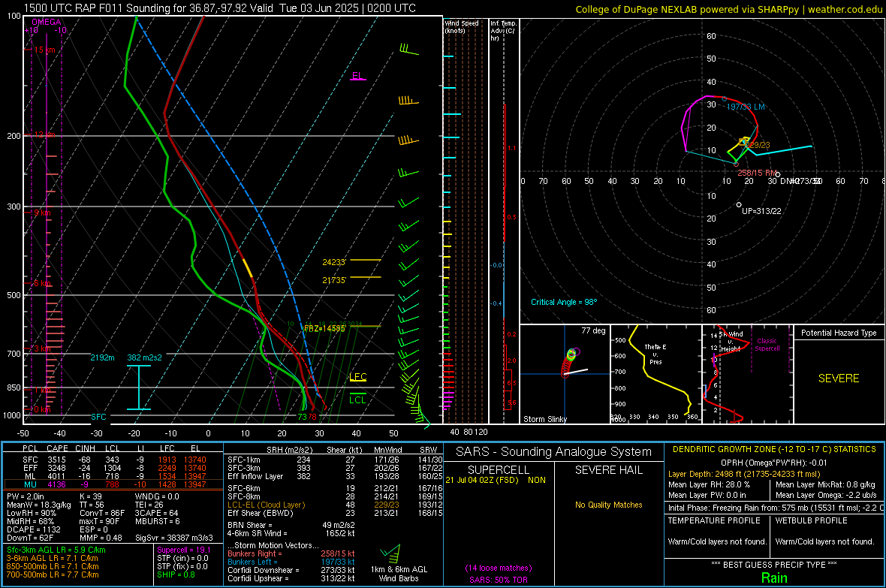
Task: Click the SUPERCELL column header
Action: click(499, 470)
